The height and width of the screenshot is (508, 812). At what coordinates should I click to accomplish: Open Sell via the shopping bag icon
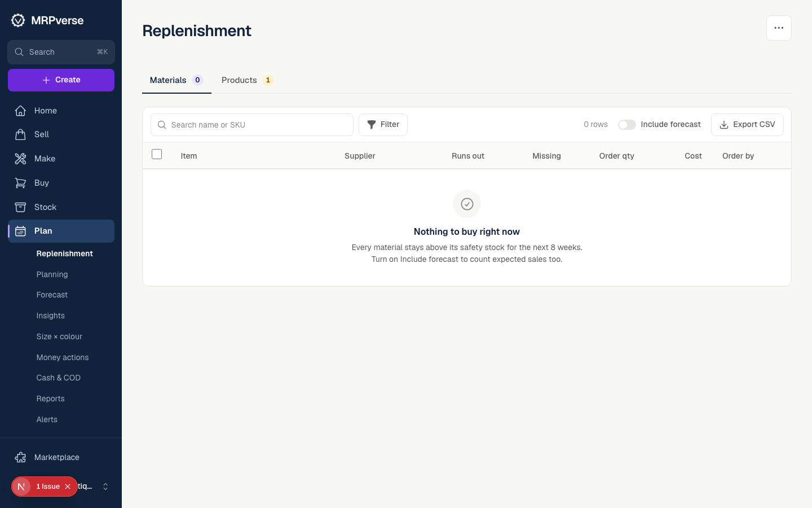click(20, 134)
